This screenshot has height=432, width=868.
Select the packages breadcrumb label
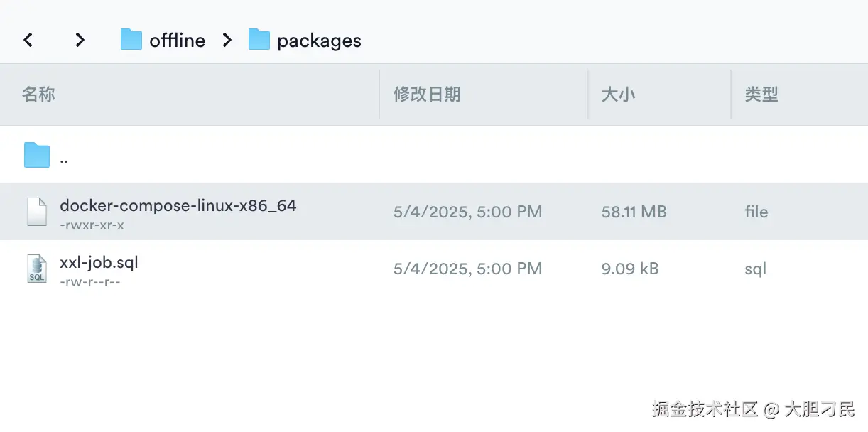tap(319, 41)
